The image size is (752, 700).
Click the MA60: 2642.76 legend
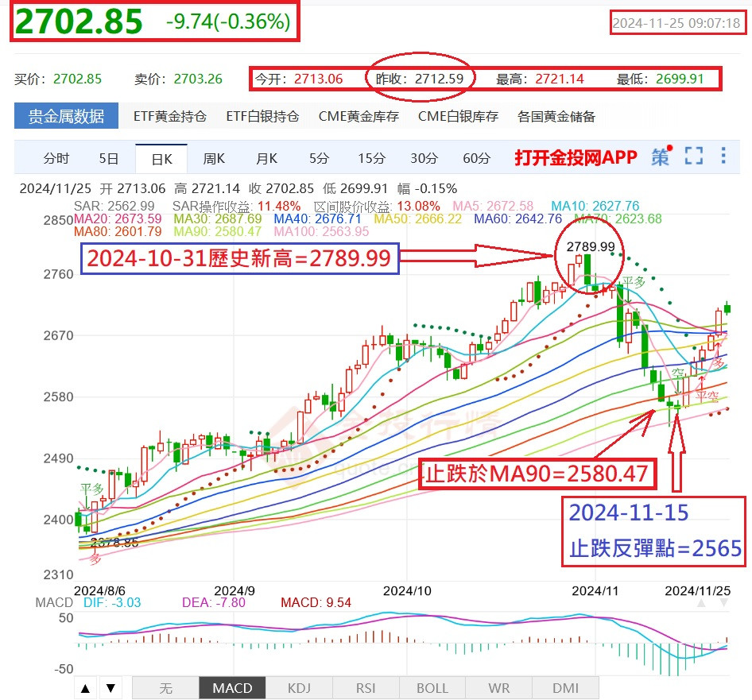pyautogui.click(x=518, y=219)
